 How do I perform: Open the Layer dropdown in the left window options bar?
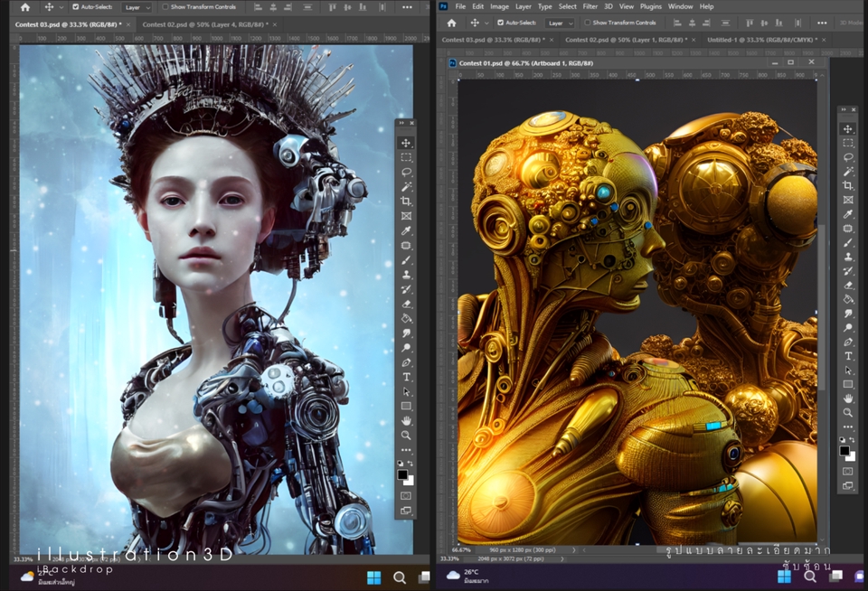tap(137, 7)
